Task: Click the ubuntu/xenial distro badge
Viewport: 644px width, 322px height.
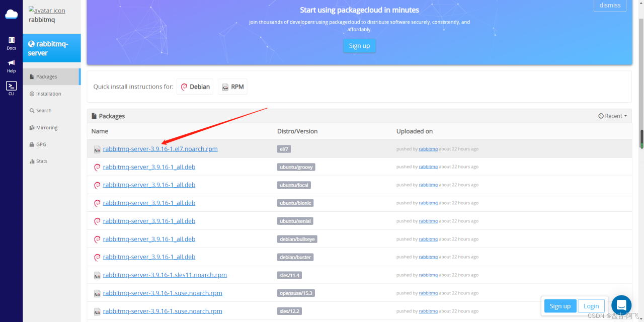Action: [x=295, y=221]
